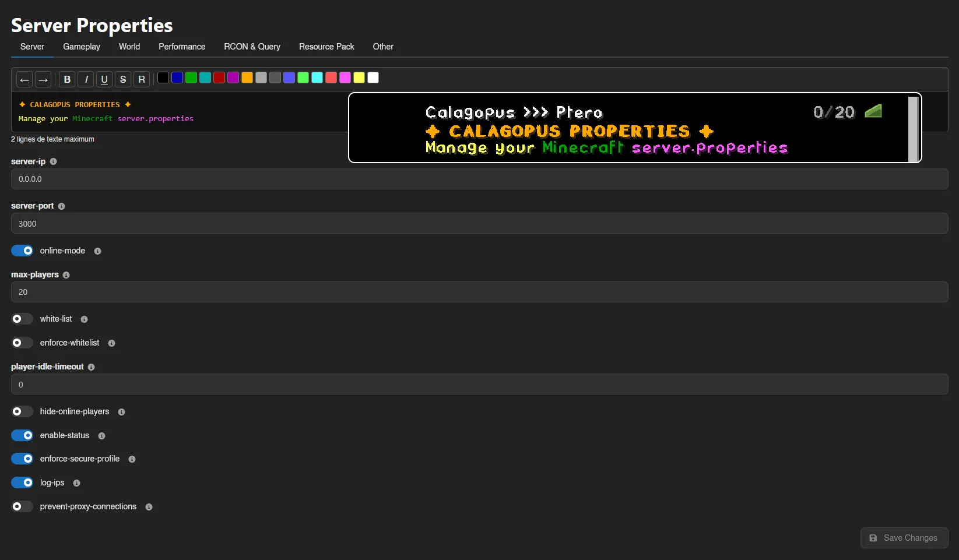Pick the aqua cyan color swatch

click(x=317, y=78)
